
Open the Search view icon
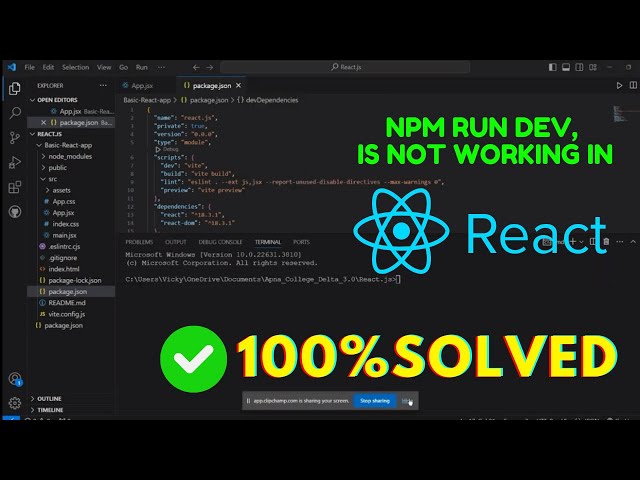point(15,113)
